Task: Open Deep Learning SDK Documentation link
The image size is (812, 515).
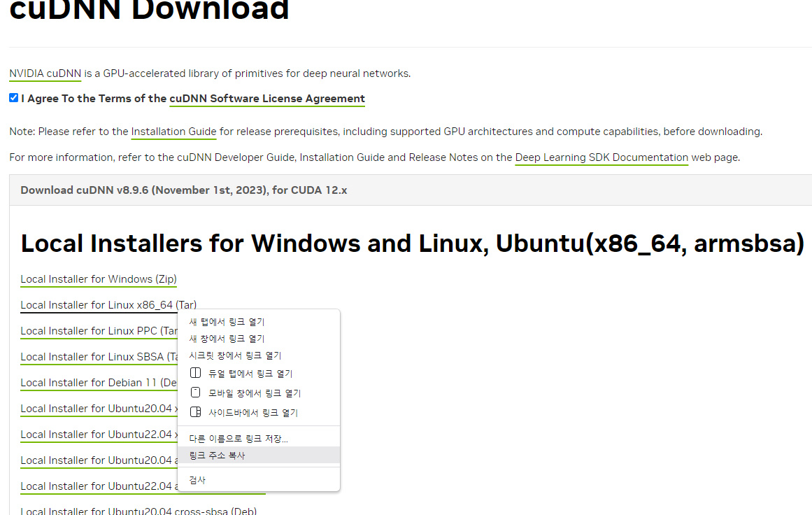Action: 601,157
